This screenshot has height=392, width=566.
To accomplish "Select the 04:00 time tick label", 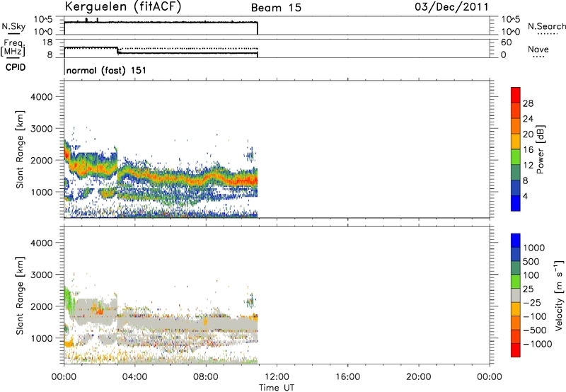I will click(x=134, y=377).
